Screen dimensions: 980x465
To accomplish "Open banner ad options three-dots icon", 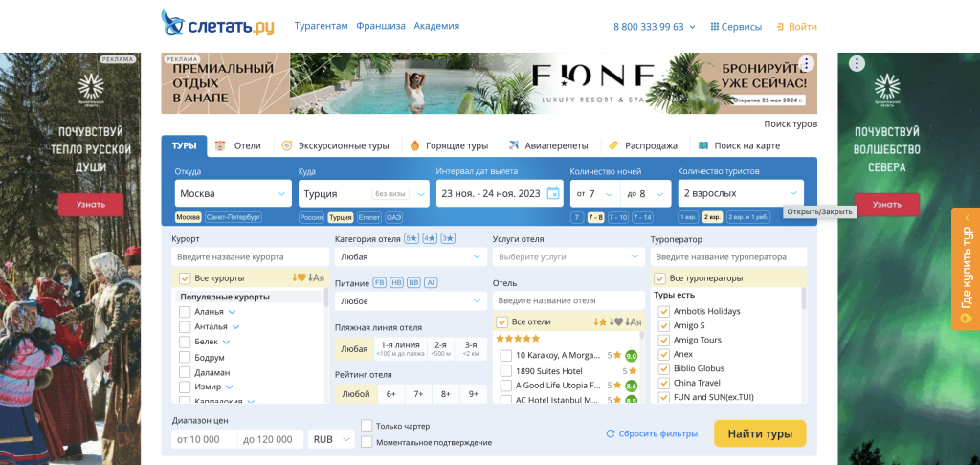I will [x=807, y=63].
